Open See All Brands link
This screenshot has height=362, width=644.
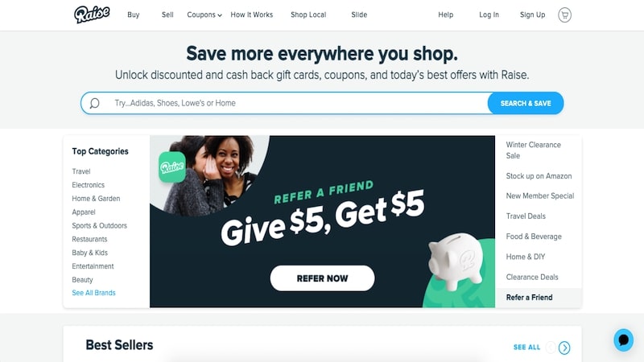[93, 293]
